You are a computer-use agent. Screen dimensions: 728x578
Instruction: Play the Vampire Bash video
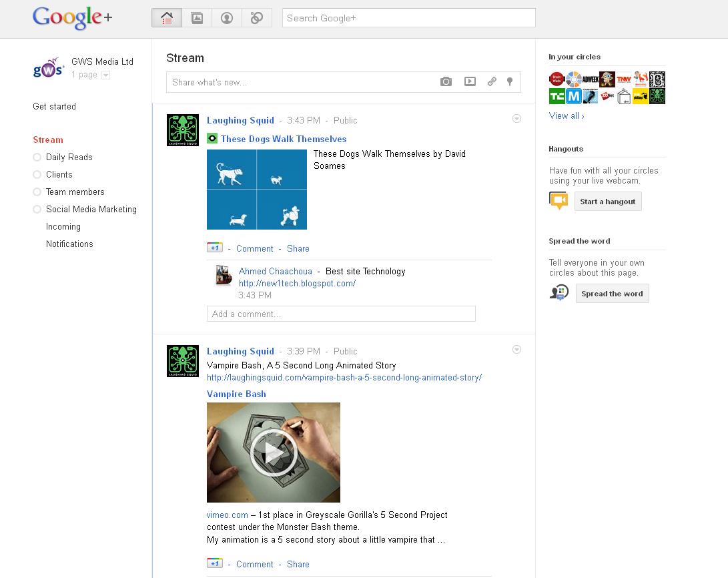[274, 452]
